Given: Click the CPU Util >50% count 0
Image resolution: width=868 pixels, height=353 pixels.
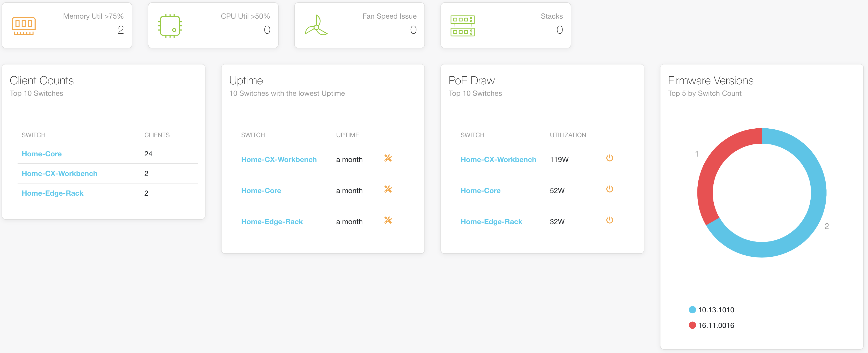Looking at the screenshot, I should pyautogui.click(x=267, y=30).
